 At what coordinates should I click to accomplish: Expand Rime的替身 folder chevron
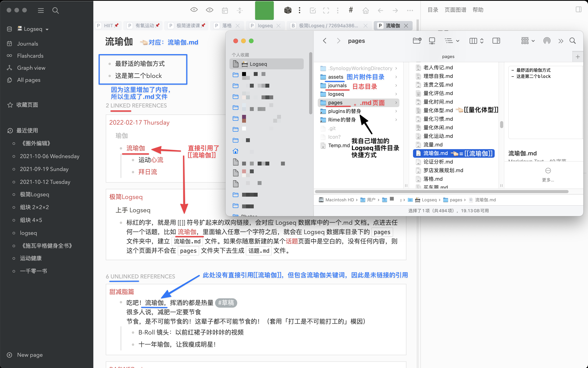coord(396,120)
